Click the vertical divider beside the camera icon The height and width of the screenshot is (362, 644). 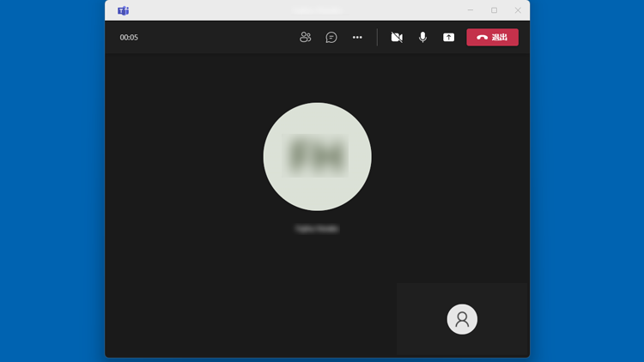tap(377, 37)
